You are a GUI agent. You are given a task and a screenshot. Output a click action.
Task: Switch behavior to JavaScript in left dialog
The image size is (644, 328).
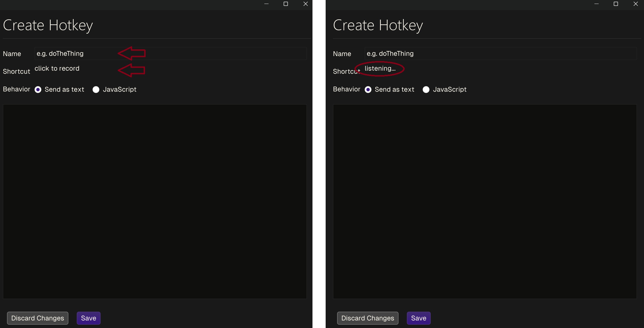click(96, 89)
